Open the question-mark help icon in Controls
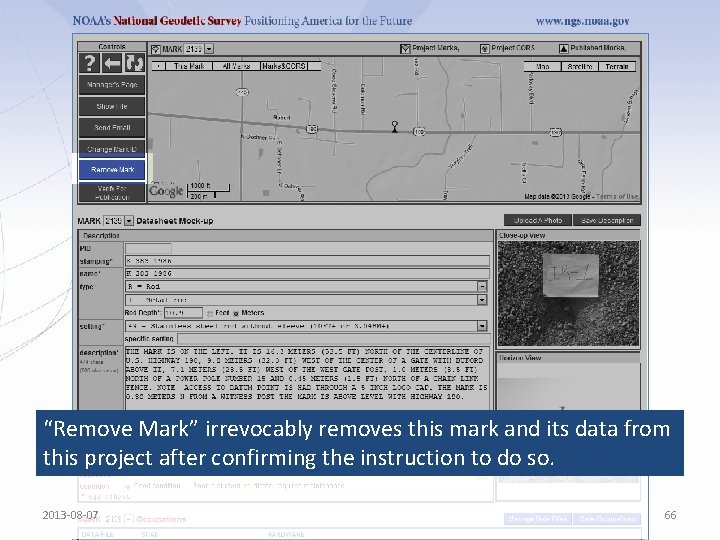 (90, 63)
